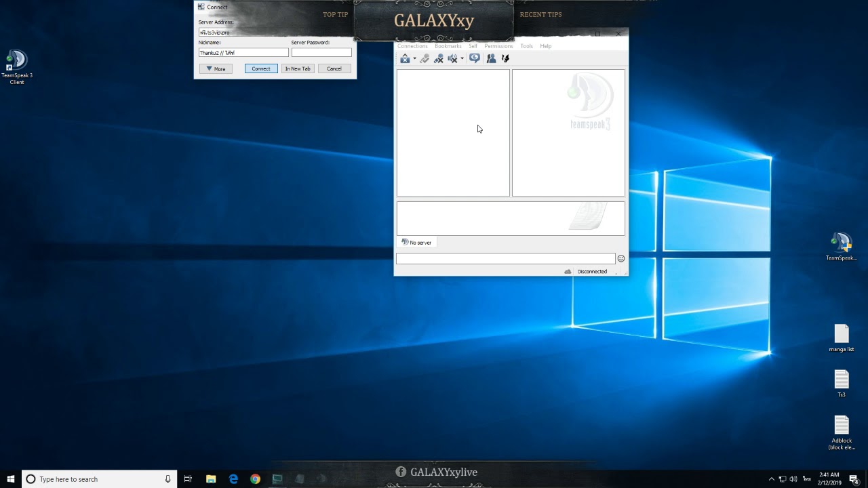The height and width of the screenshot is (488, 868).
Task: Select the No server chat tab
Action: pos(416,242)
